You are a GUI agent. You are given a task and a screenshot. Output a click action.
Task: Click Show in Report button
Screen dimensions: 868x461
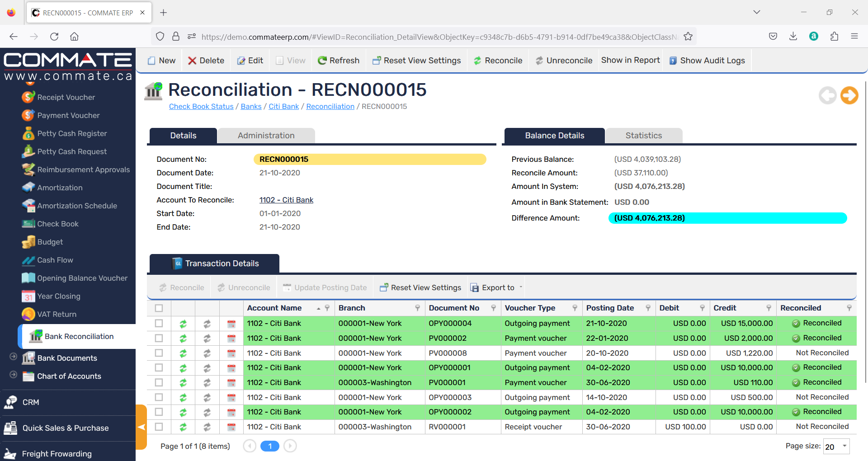click(630, 60)
